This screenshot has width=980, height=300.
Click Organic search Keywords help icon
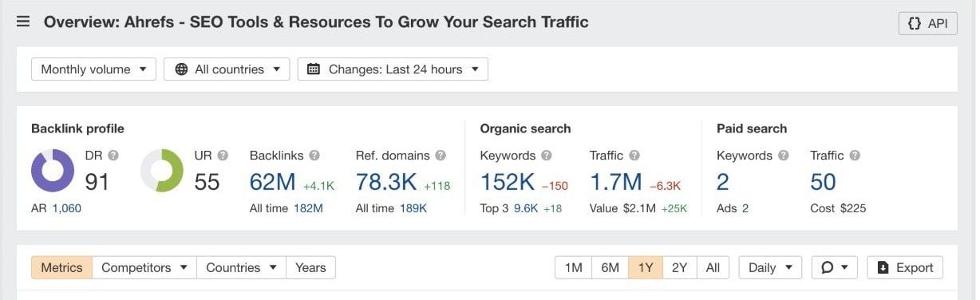click(x=547, y=156)
